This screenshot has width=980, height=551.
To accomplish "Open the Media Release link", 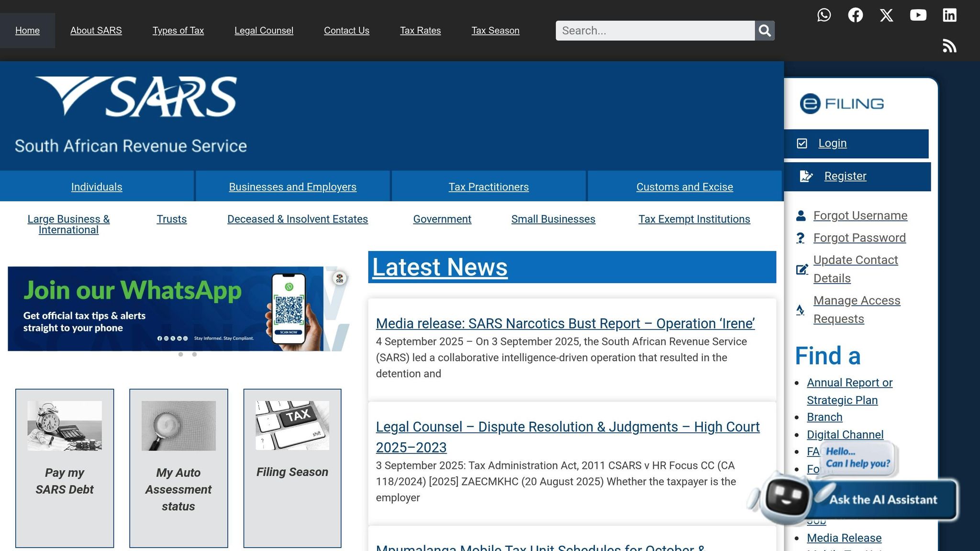I will (844, 538).
